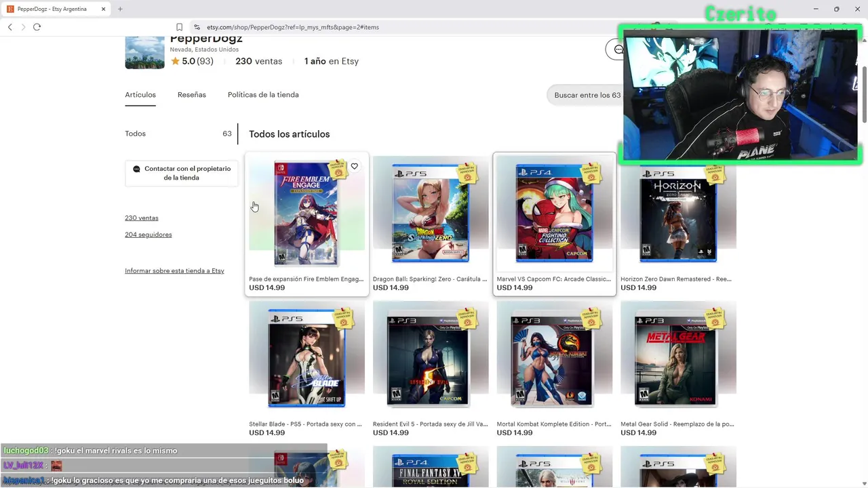This screenshot has width=868, height=488.
Task: Open the Resident Evil 5 cover thumbnail
Action: tap(431, 359)
